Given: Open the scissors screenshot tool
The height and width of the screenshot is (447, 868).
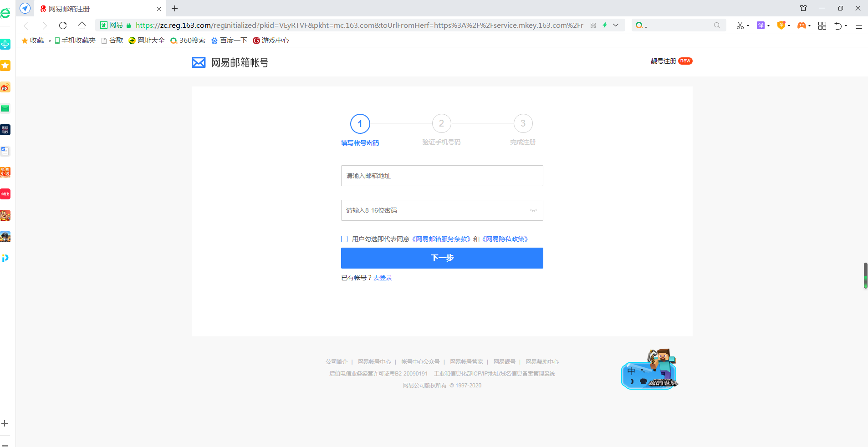Looking at the screenshot, I should tap(740, 25).
